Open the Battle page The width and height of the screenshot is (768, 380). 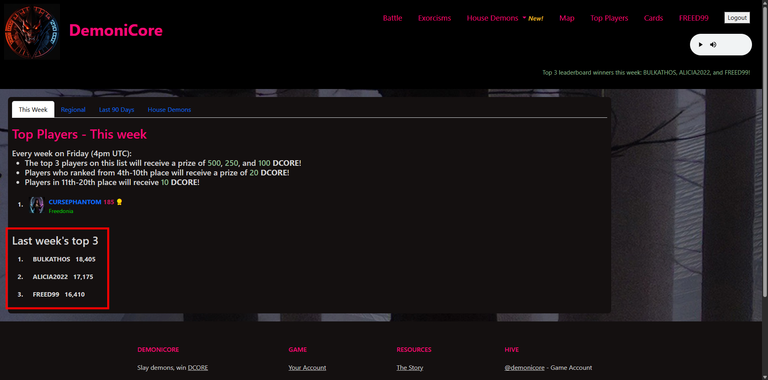point(392,18)
